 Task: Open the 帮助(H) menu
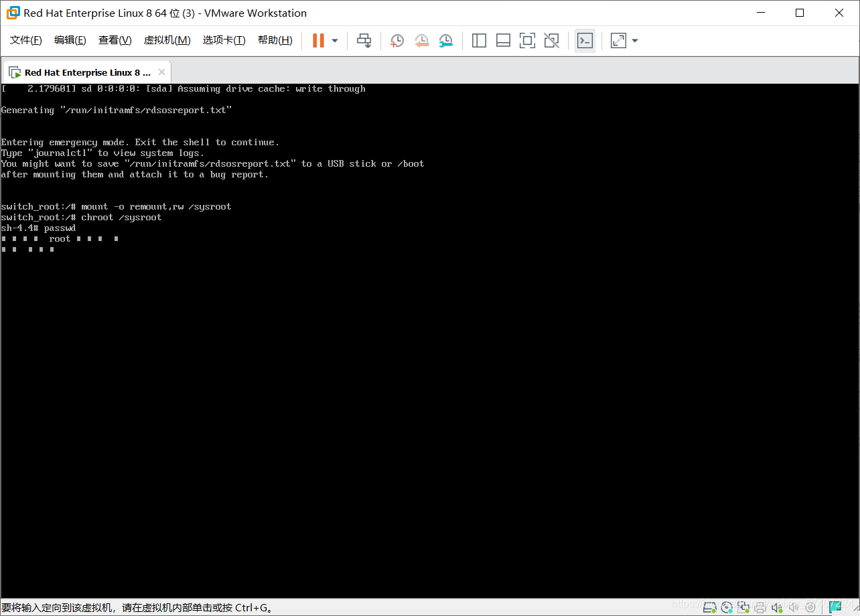pos(275,40)
